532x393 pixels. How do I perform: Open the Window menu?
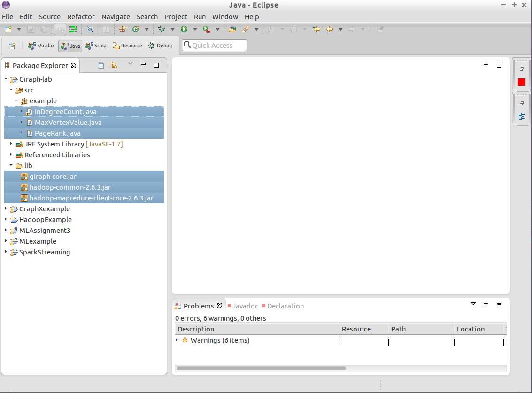pyautogui.click(x=225, y=17)
